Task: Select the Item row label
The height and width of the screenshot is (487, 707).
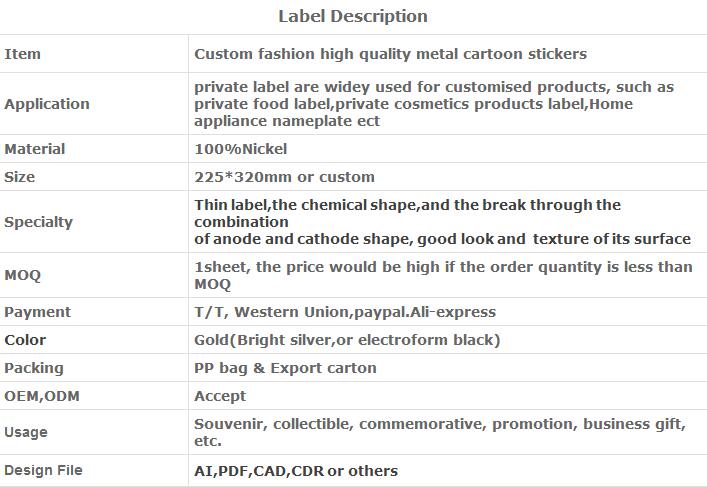Action: (23, 54)
